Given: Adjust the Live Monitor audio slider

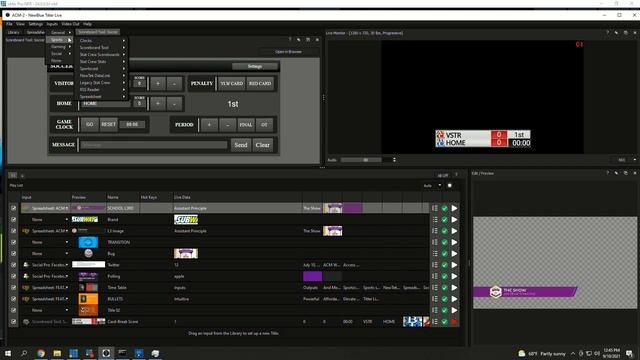Looking at the screenshot, I should (365, 160).
